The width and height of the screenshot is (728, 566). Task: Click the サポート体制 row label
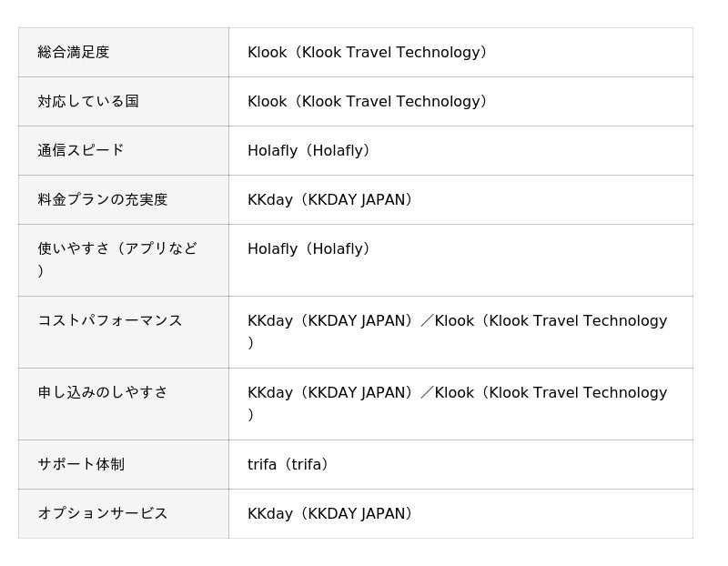tap(81, 465)
